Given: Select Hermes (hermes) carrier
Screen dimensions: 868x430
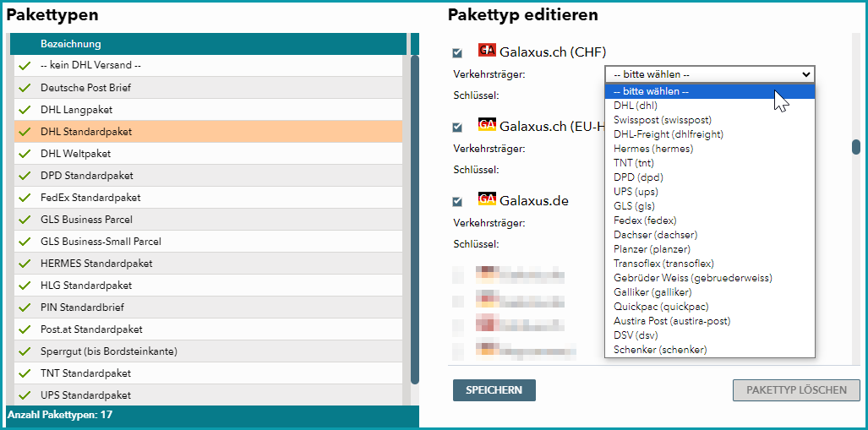Looking at the screenshot, I should (710, 149).
